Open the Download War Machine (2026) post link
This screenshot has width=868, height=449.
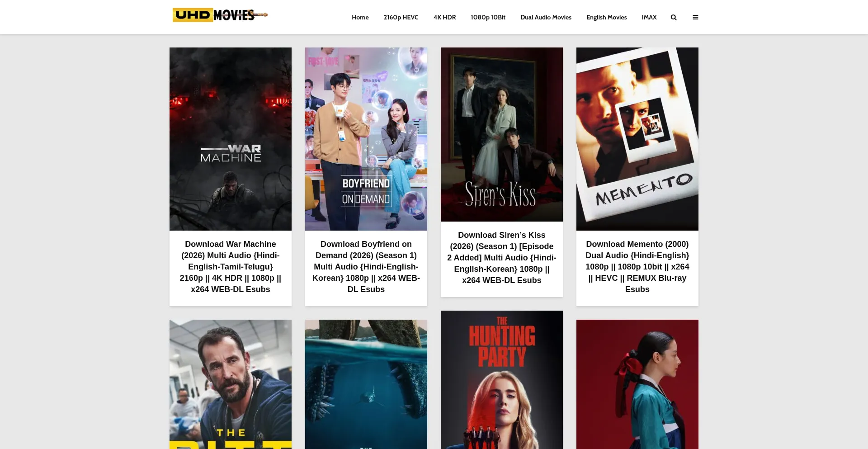[231, 267]
